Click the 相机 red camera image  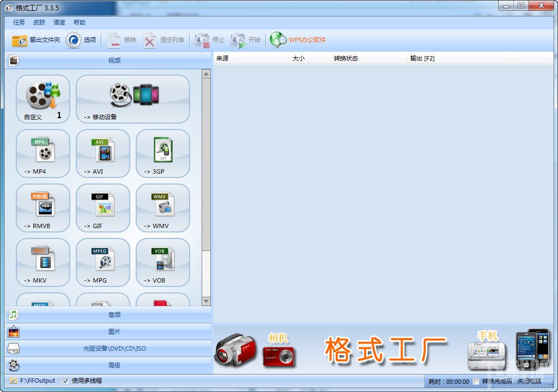click(278, 356)
